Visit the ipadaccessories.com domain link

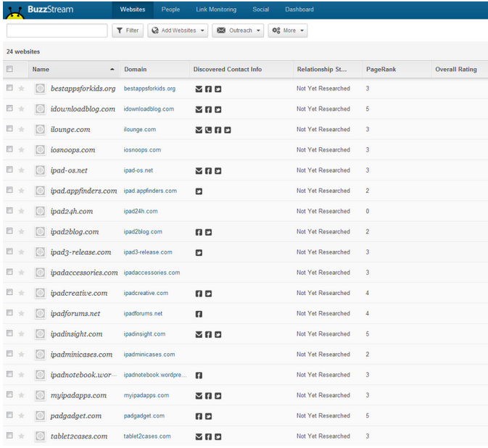[x=152, y=273]
